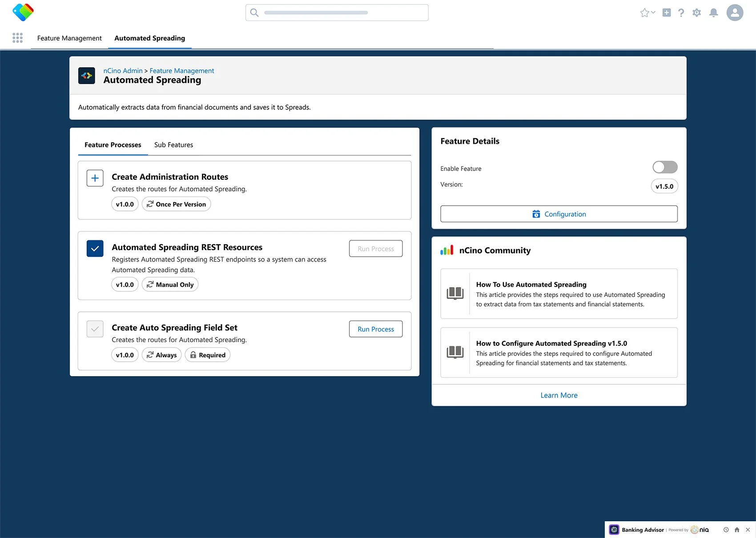The height and width of the screenshot is (538, 756).
Task: Select the Feature Processes tab
Action: pyautogui.click(x=113, y=145)
